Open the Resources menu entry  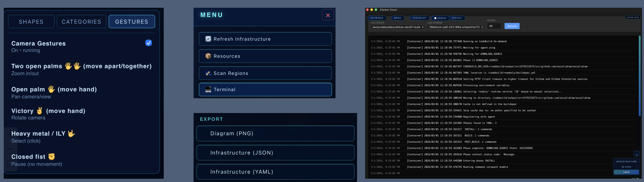[265, 56]
